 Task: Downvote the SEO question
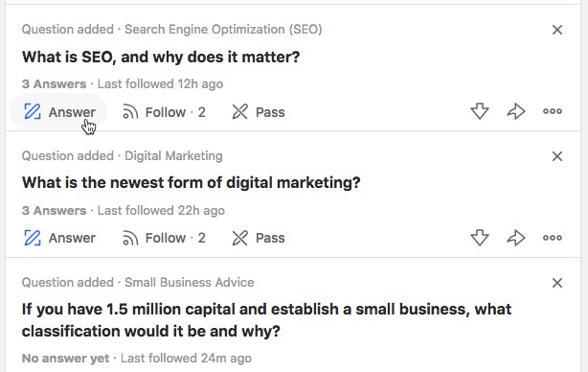pos(480,111)
